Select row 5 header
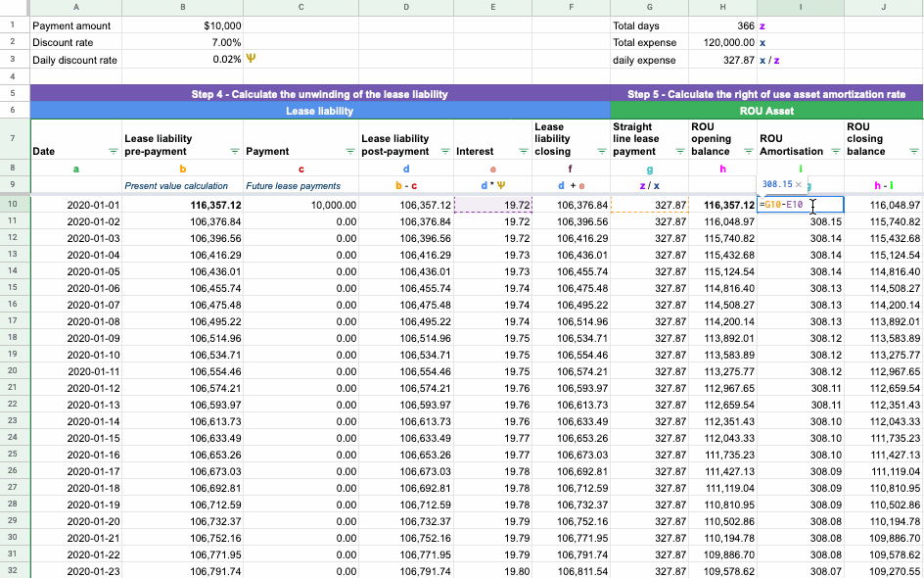The image size is (924, 578). coord(13,94)
